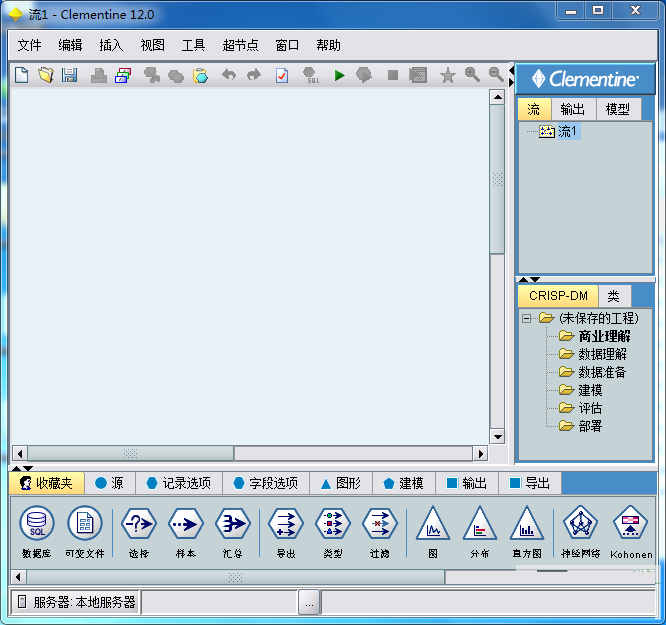Switch to the CRISP-DM project tab
666x625 pixels.
tap(558, 296)
